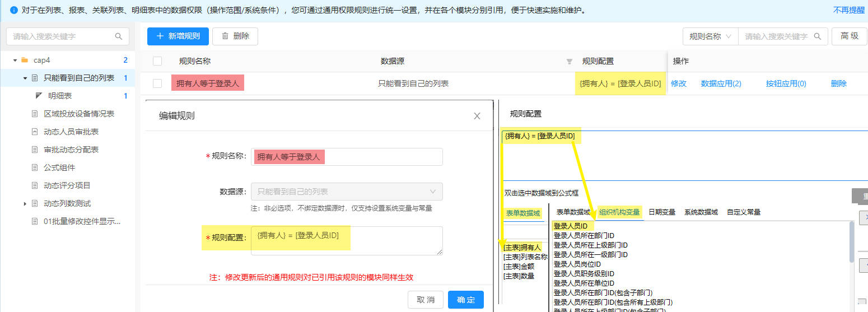This screenshot has height=312, width=868.
Task: Select [主表]金额 field
Action: 519,266
